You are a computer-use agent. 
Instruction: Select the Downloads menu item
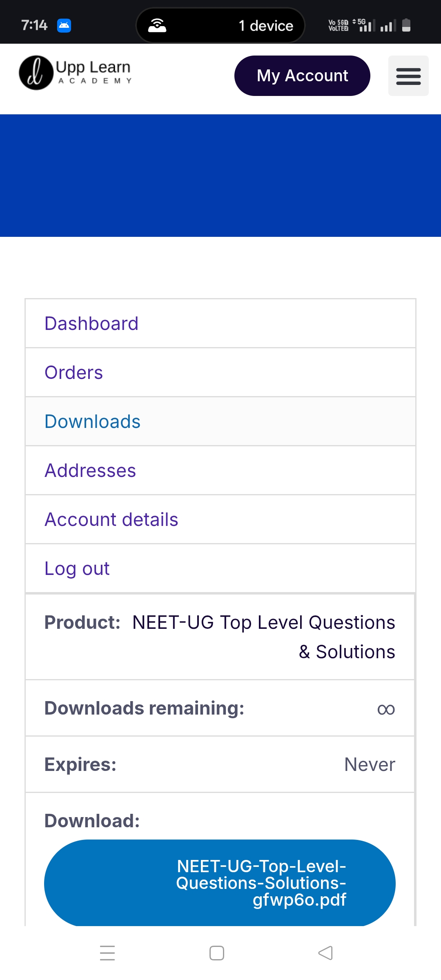93,422
